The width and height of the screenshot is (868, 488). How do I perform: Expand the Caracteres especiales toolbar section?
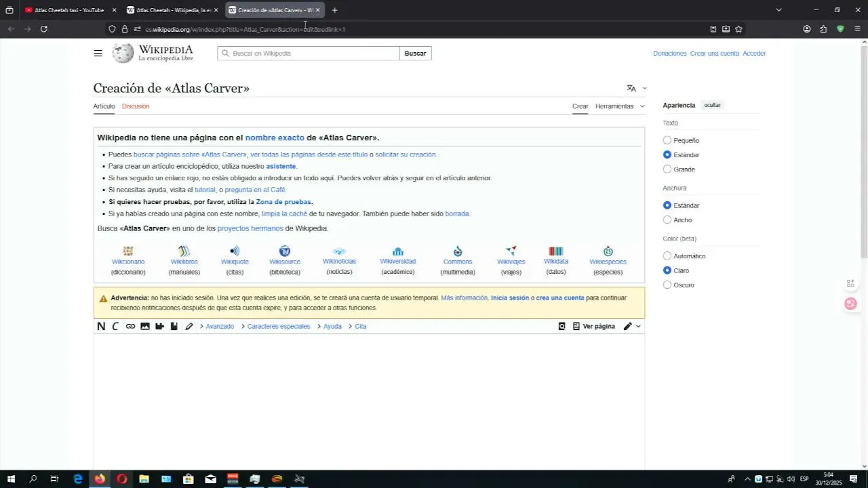275,326
